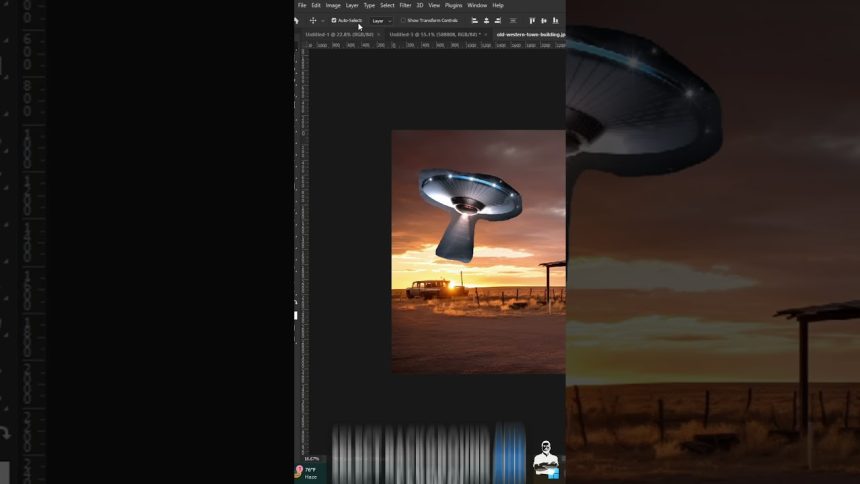Click Align bottom edges icon

click(555, 20)
